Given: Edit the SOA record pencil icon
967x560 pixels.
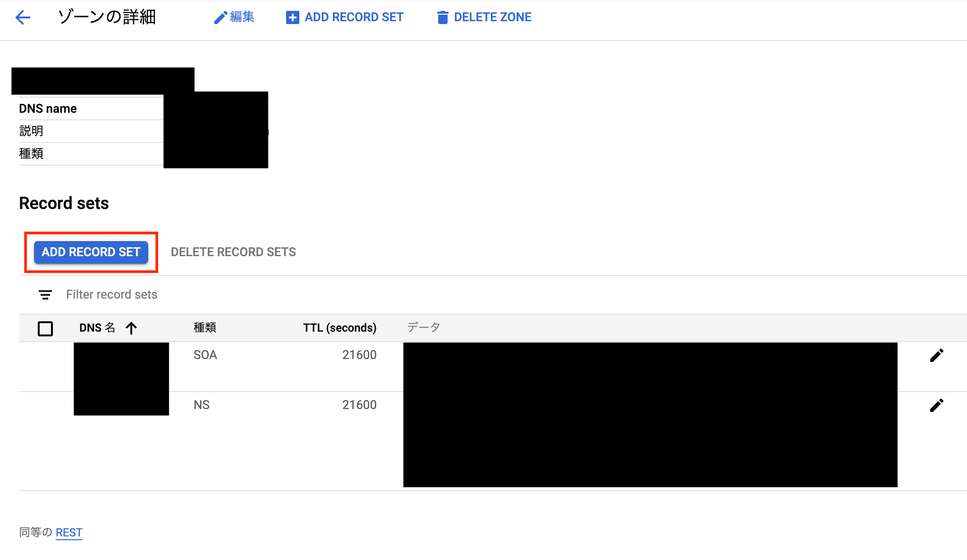Looking at the screenshot, I should point(936,355).
